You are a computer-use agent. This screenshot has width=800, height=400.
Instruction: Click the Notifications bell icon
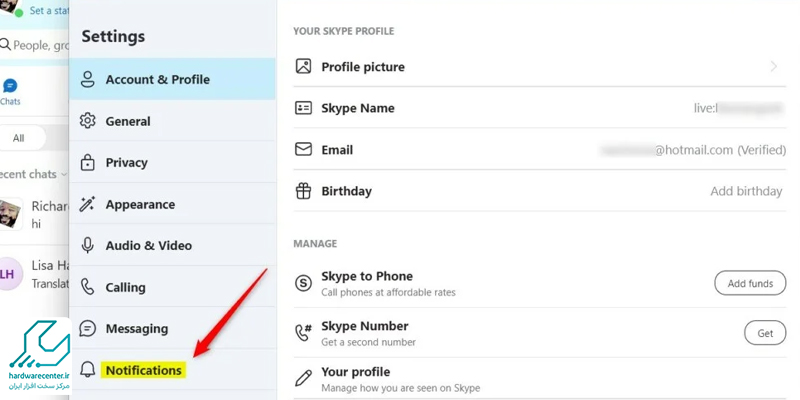(88, 370)
